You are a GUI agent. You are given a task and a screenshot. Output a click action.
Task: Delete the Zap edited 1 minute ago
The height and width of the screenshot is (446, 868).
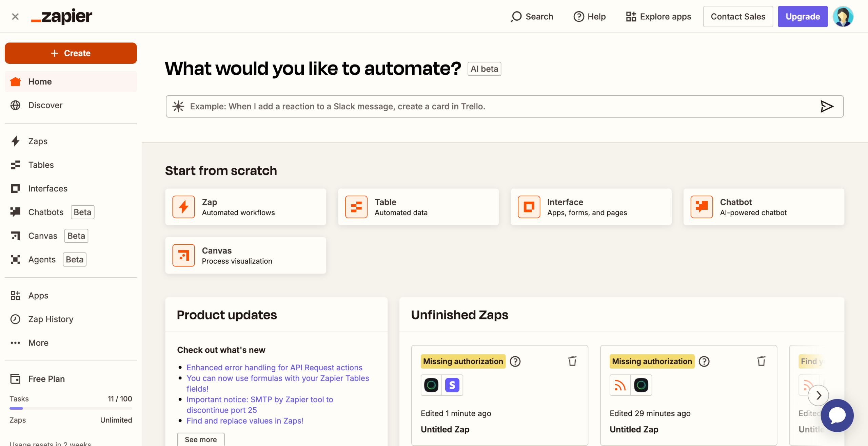point(572,361)
